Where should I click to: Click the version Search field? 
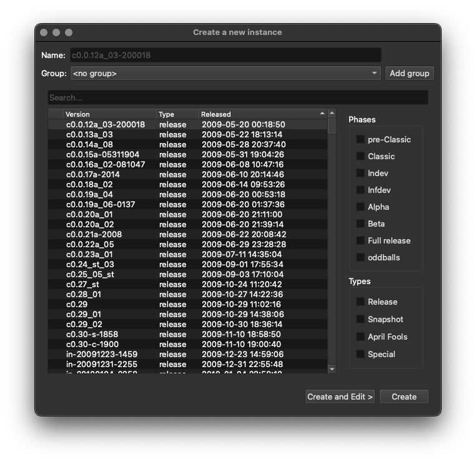pyautogui.click(x=238, y=97)
